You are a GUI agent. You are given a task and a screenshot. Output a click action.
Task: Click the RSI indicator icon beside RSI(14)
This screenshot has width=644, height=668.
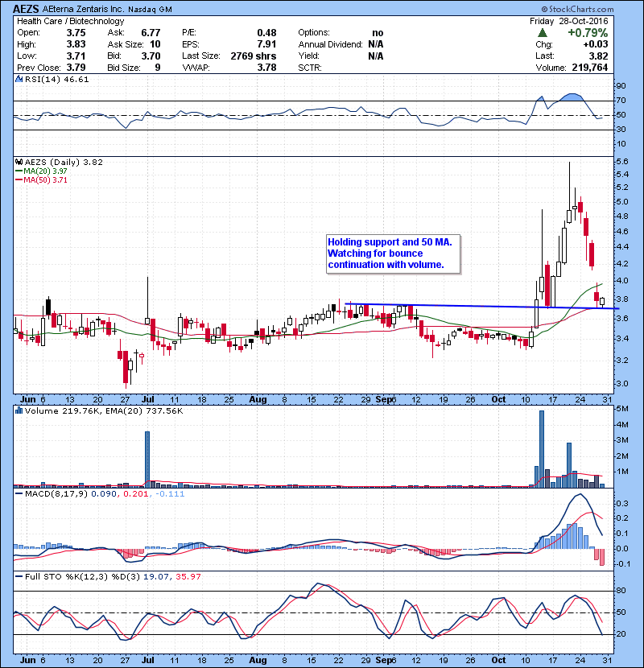(19, 79)
